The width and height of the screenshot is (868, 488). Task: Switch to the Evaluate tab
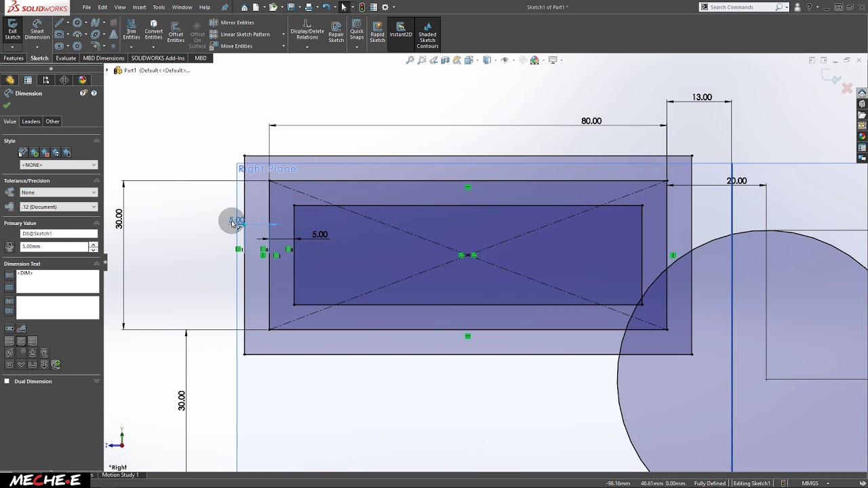click(66, 58)
